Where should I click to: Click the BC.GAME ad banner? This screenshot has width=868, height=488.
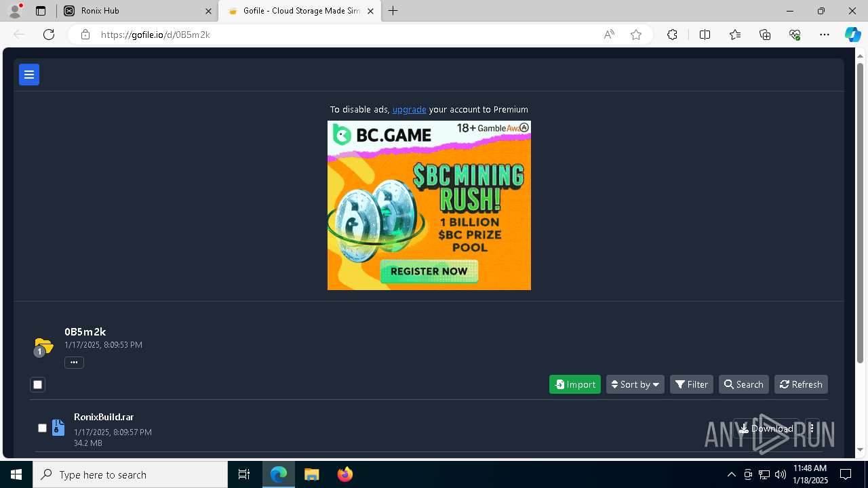click(429, 205)
